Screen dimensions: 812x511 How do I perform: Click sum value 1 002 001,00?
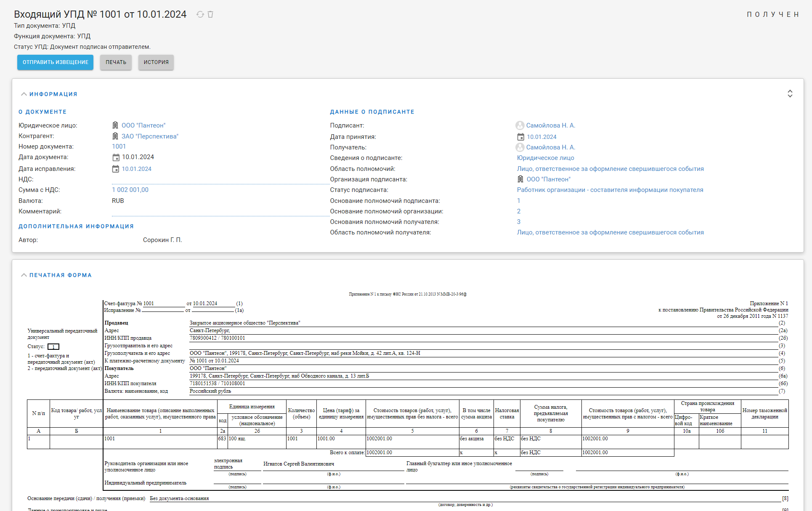130,190
